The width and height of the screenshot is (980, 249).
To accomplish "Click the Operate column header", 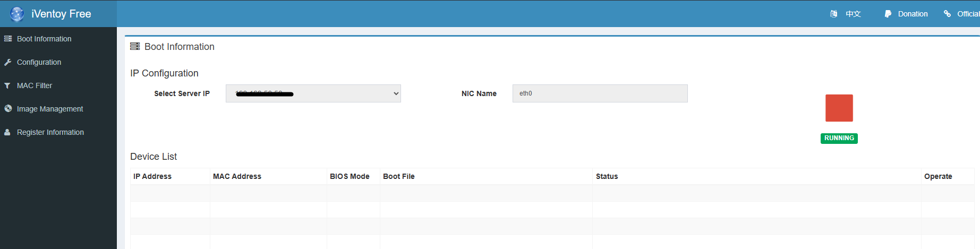I will 938,176.
